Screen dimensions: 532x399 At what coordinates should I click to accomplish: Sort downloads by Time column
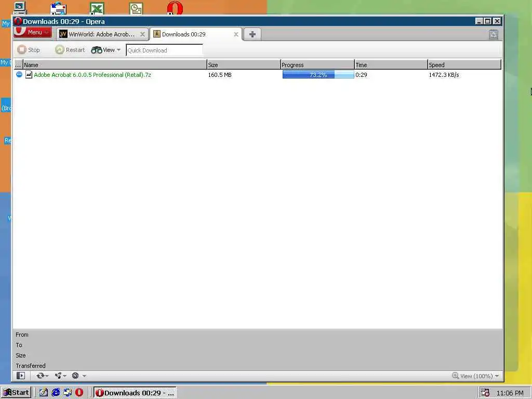391,65
